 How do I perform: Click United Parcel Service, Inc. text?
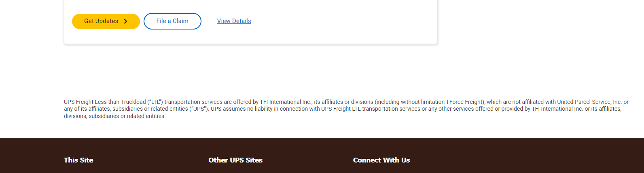(589, 102)
